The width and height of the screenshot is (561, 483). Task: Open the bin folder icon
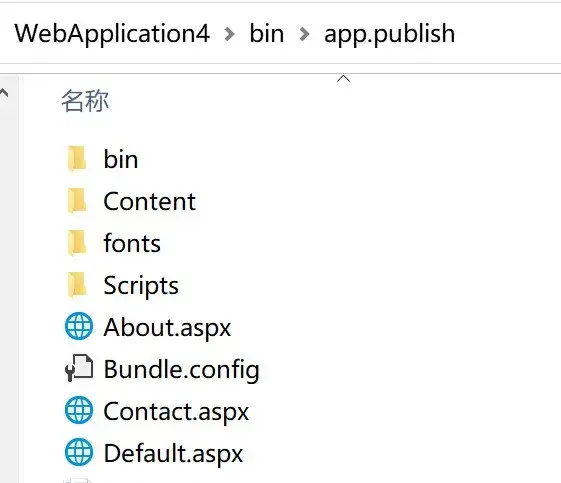pyautogui.click(x=77, y=159)
